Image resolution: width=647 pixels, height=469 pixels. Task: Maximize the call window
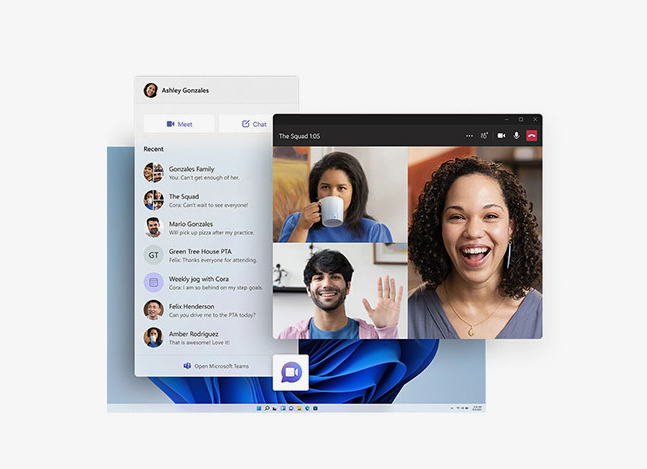[x=521, y=120]
